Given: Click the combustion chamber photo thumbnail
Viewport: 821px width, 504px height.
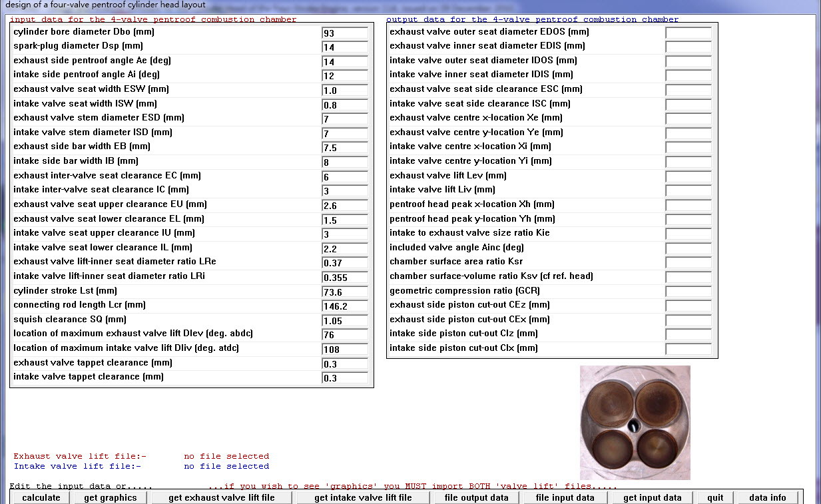Looking at the screenshot, I should coord(635,422).
